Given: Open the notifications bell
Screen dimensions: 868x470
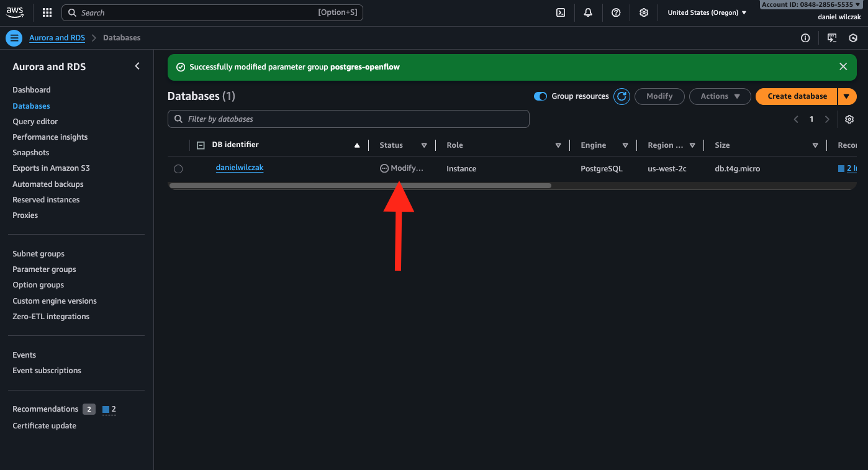Looking at the screenshot, I should [x=588, y=12].
